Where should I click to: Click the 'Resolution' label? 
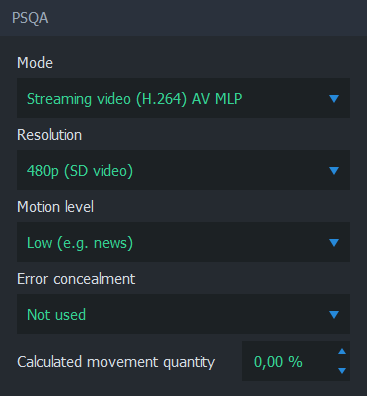tap(49, 135)
